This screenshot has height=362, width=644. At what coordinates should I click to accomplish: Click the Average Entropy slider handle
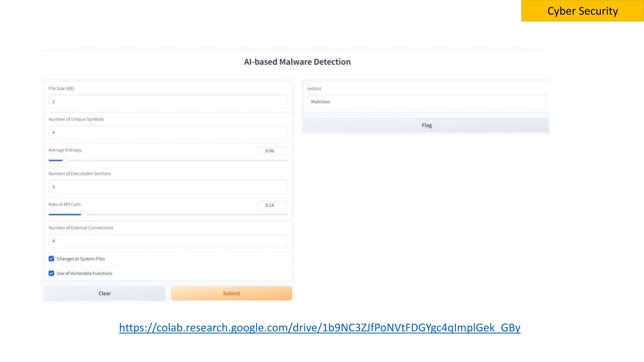(x=66, y=160)
